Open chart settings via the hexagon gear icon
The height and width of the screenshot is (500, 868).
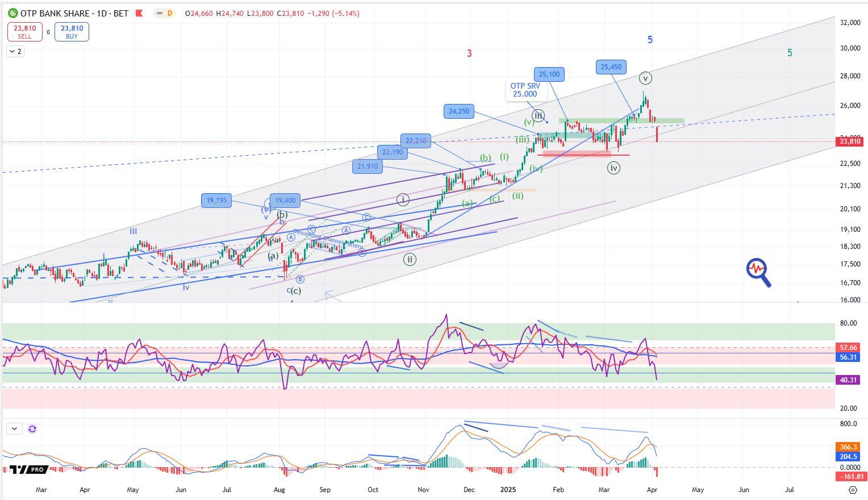[853, 490]
